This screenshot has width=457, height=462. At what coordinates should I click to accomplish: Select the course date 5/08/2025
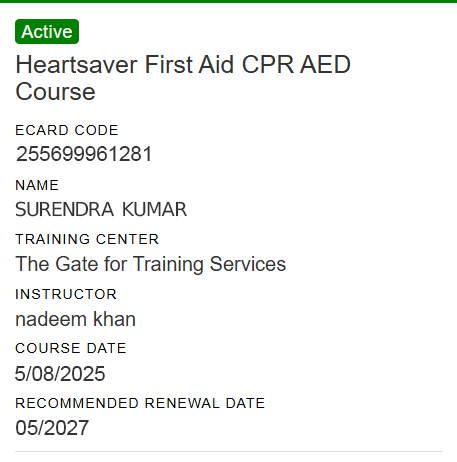click(60, 373)
